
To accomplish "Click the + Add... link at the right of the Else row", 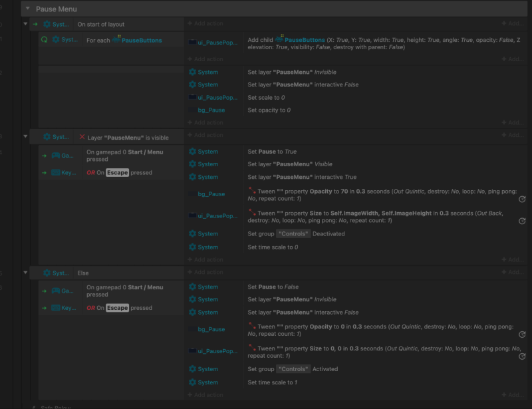I will tap(513, 272).
